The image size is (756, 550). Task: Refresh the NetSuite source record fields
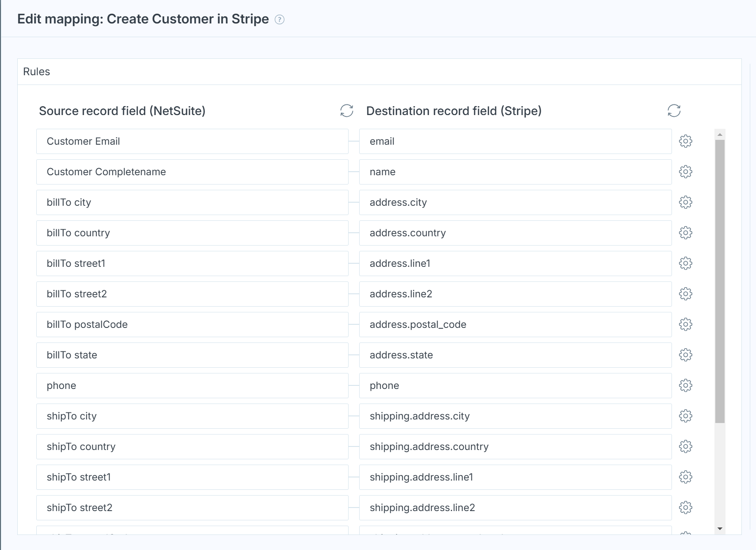pyautogui.click(x=346, y=111)
